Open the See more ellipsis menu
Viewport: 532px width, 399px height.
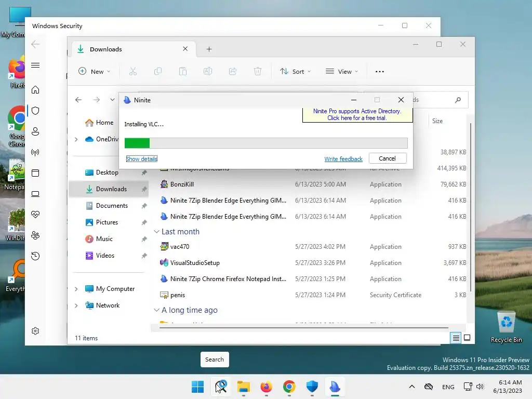pyautogui.click(x=380, y=72)
